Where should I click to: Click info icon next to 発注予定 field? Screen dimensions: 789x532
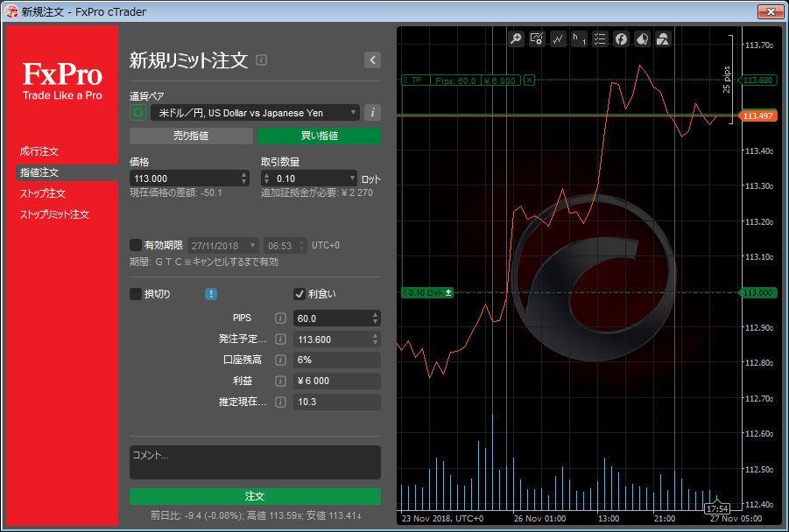[281, 339]
